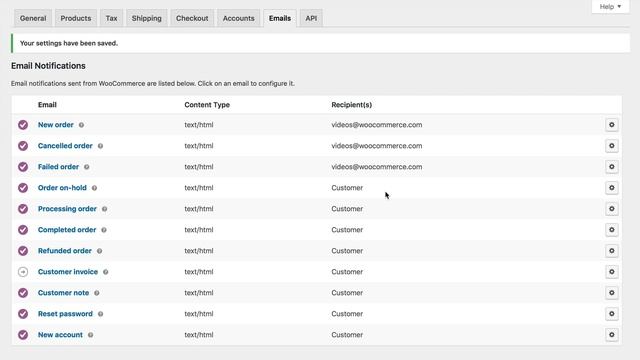Click help tooltip icon beside Failed order
Screen dimensions: 640x360
point(87,167)
